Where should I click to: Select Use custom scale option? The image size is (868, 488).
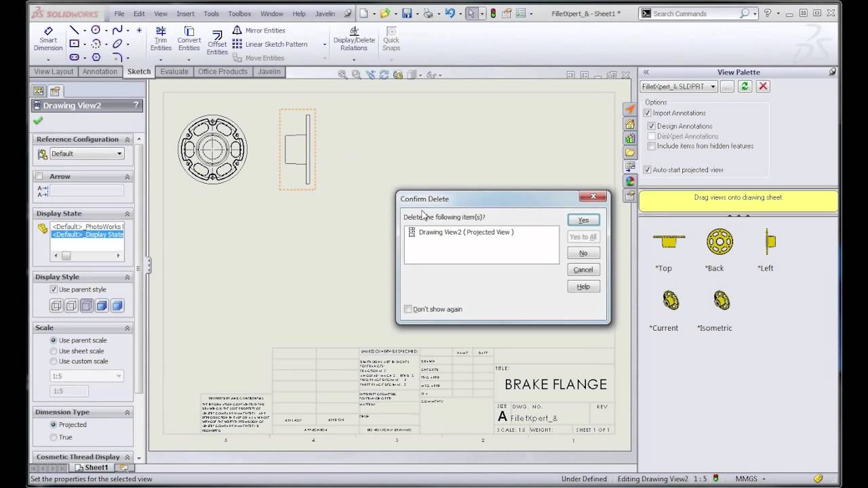point(54,361)
